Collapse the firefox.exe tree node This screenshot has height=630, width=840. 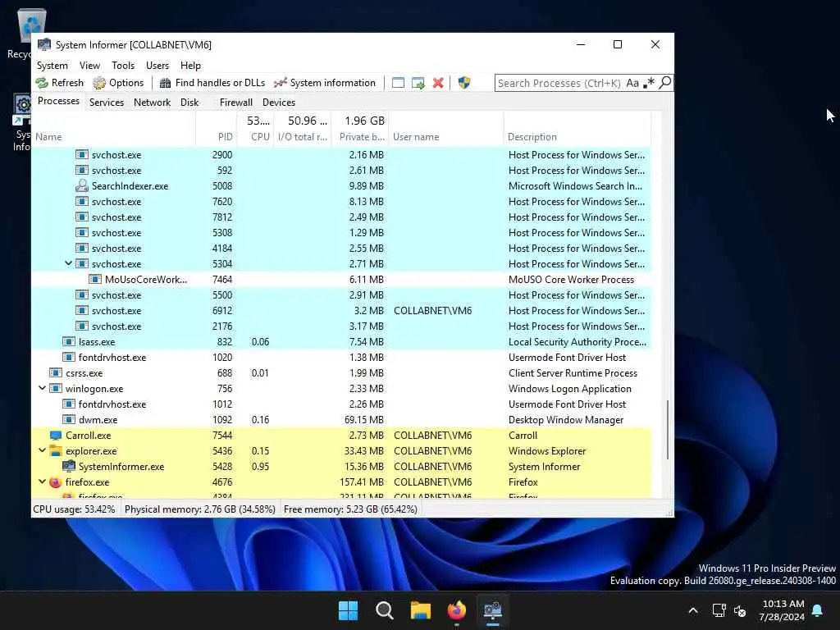(x=42, y=482)
